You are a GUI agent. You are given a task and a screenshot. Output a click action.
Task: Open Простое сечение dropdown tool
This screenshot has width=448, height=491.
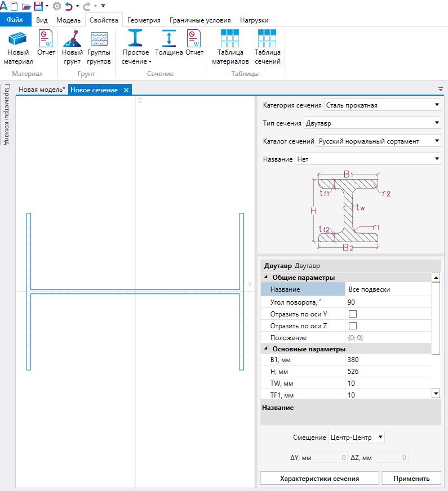coord(136,47)
